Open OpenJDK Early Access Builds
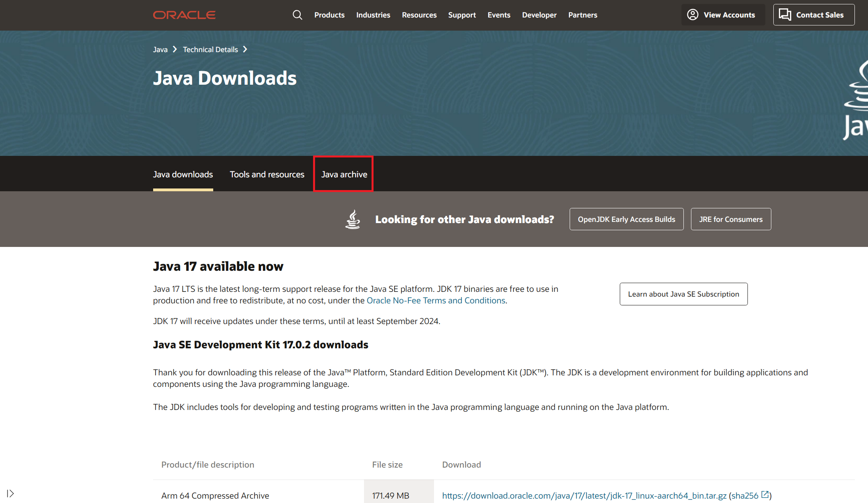Image resolution: width=868 pixels, height=503 pixels. click(627, 219)
